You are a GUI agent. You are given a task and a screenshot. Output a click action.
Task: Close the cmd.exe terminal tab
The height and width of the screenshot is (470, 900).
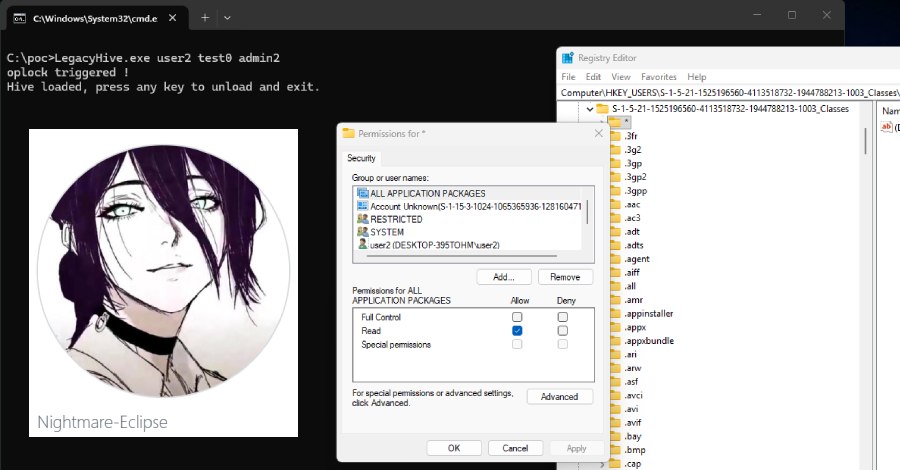172,18
